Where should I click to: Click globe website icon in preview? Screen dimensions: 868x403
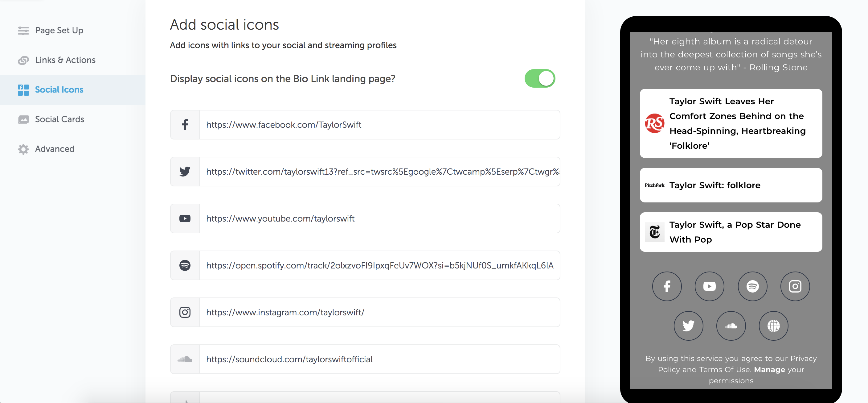pyautogui.click(x=773, y=326)
